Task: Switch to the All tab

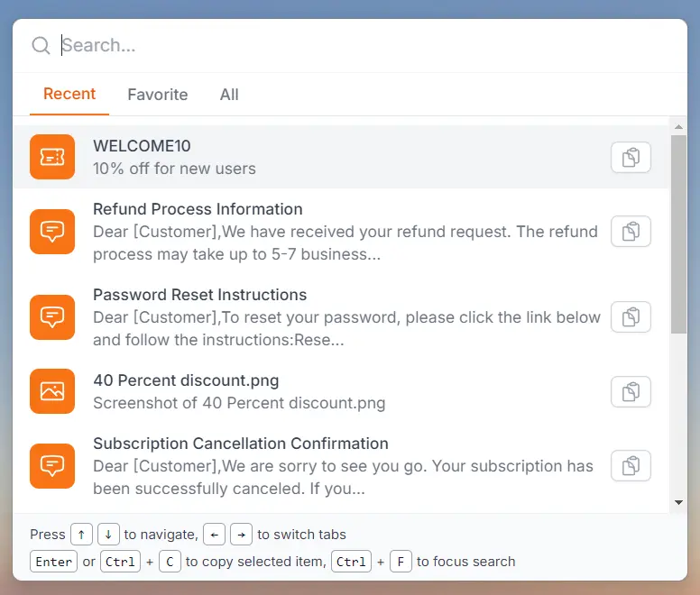Action: click(x=229, y=95)
